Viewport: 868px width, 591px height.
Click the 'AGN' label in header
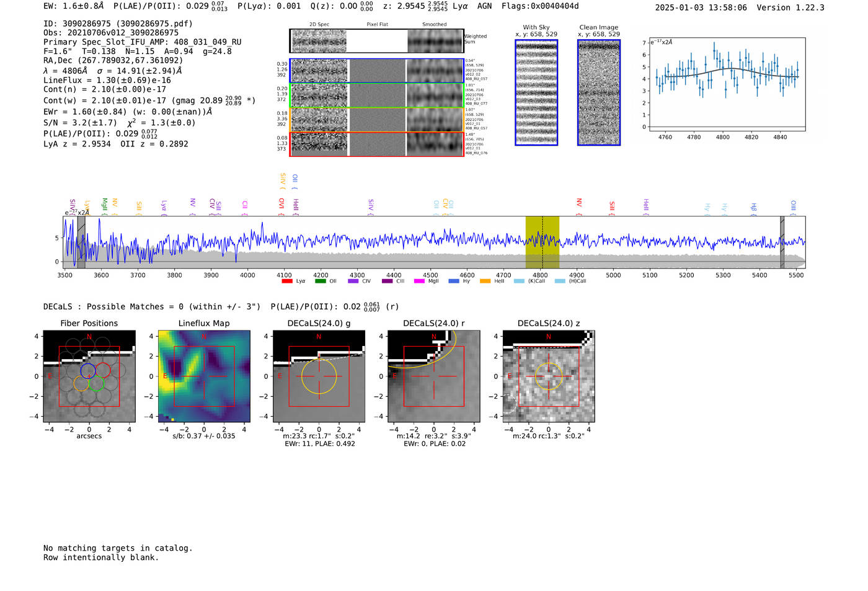coord(484,6)
